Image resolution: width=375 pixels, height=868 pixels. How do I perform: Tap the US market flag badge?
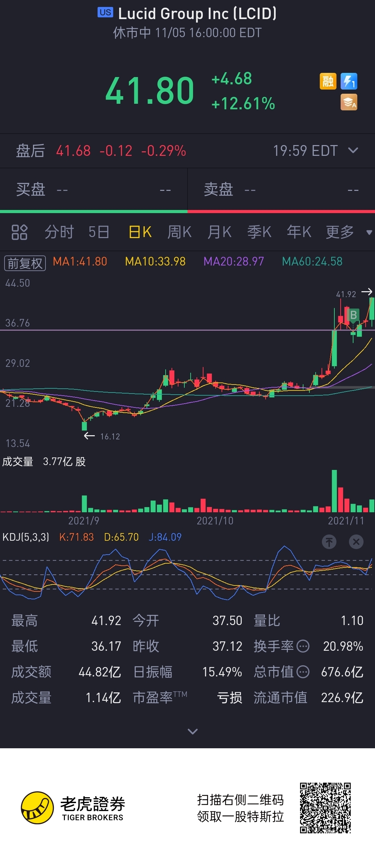point(105,12)
